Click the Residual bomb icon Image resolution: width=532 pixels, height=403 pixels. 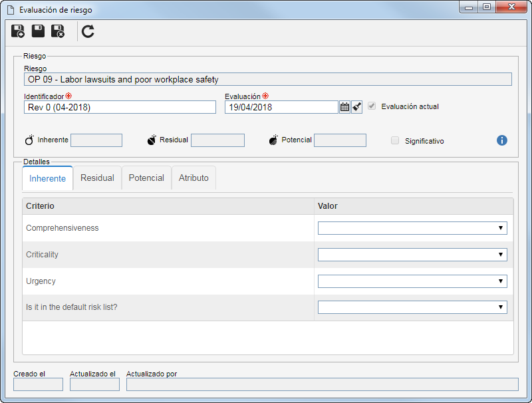pos(152,140)
